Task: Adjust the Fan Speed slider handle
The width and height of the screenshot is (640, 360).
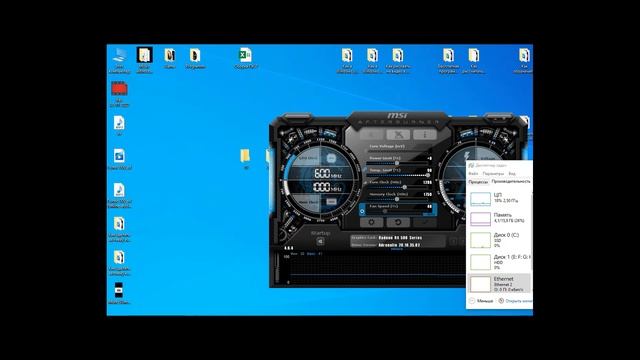Action: coord(384,211)
